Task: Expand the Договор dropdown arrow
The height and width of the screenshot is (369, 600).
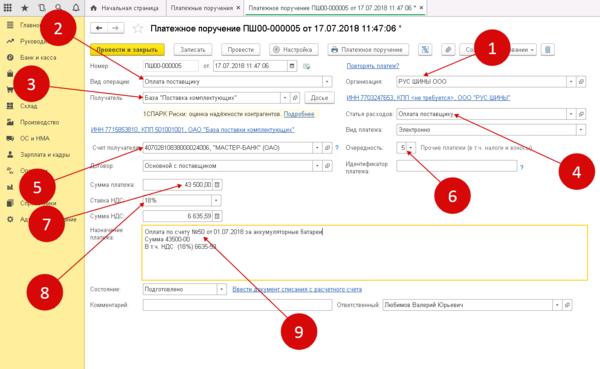Action: coord(317,166)
